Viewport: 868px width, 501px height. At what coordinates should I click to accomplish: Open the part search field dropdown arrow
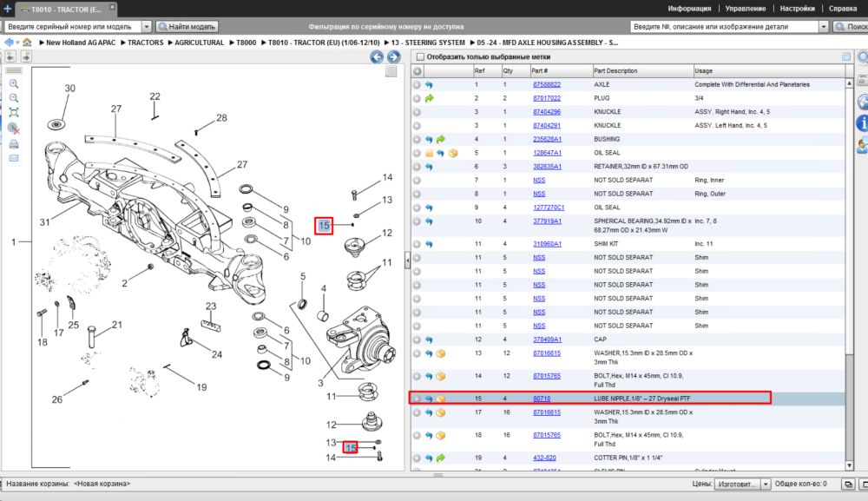[824, 27]
